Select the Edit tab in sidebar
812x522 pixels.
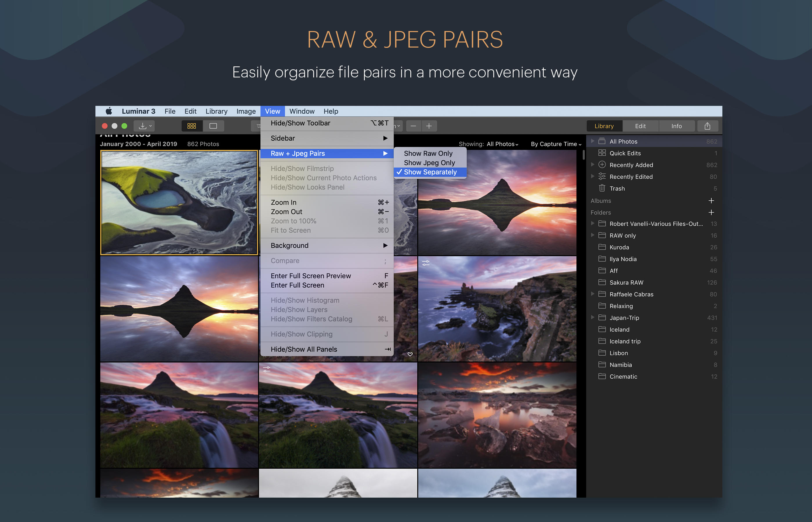pyautogui.click(x=640, y=126)
